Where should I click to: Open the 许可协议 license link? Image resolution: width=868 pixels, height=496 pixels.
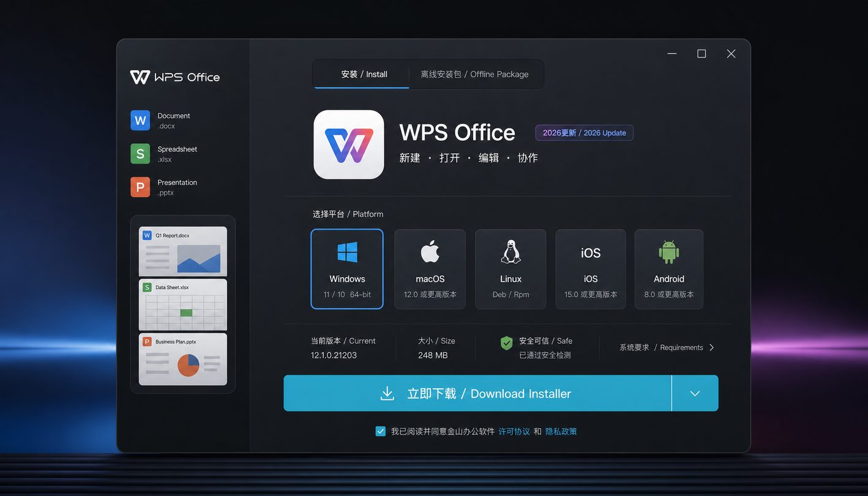(x=514, y=431)
